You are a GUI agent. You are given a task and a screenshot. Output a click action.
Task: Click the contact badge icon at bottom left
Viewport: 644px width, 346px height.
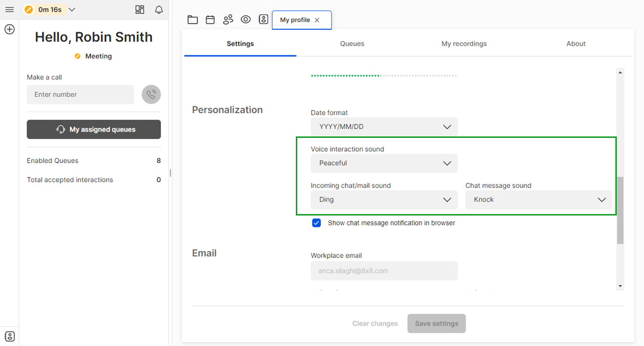click(x=9, y=337)
